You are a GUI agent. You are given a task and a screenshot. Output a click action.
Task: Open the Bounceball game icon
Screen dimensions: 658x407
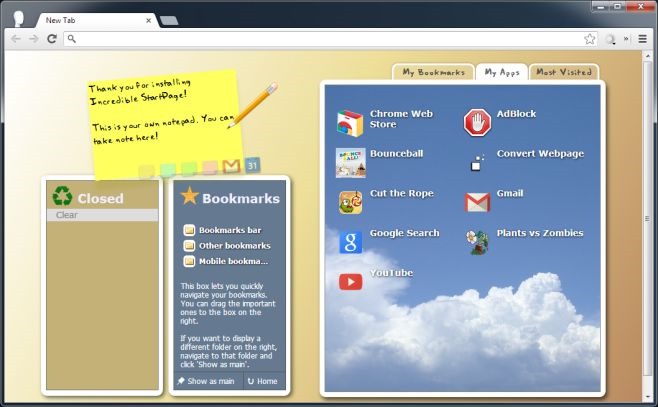[350, 163]
